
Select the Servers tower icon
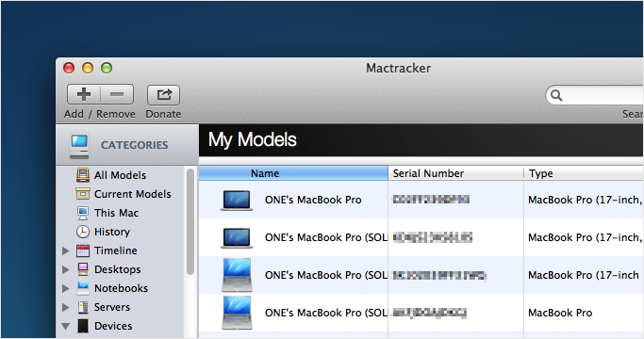point(83,307)
